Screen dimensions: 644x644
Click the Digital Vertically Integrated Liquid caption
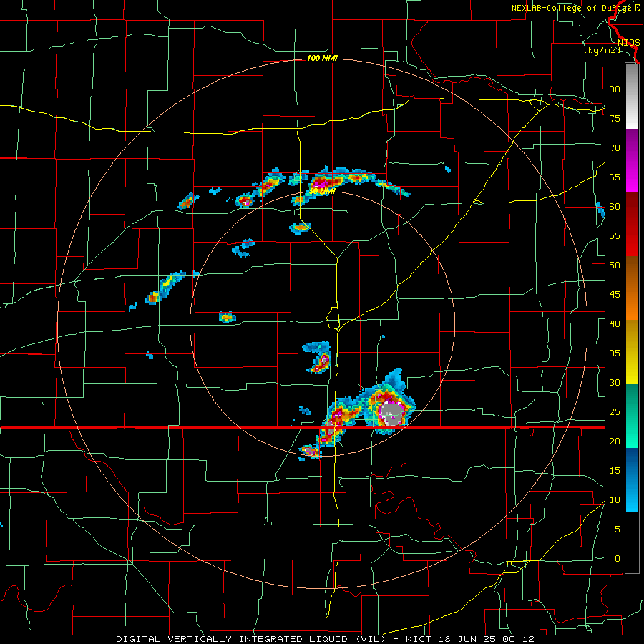coord(326,639)
